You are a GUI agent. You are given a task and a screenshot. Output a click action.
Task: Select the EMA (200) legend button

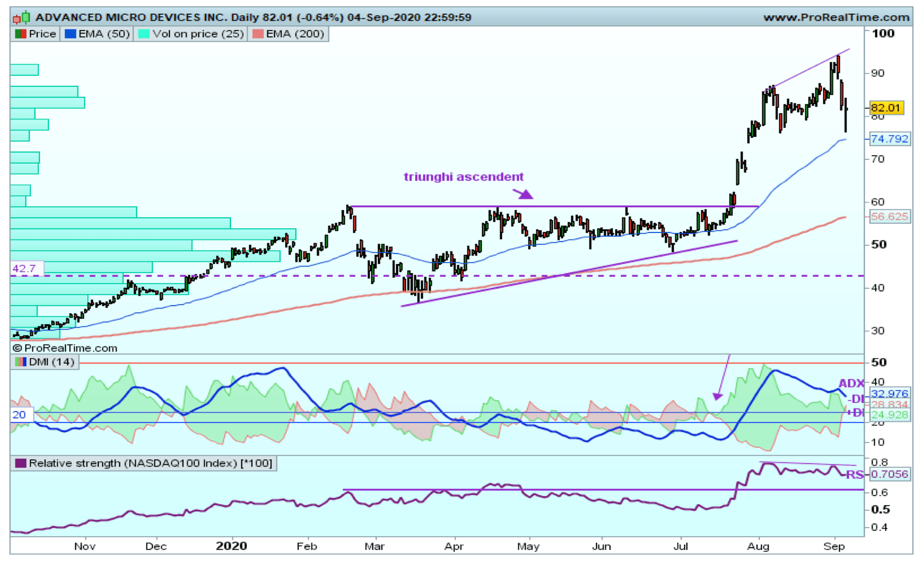click(289, 34)
